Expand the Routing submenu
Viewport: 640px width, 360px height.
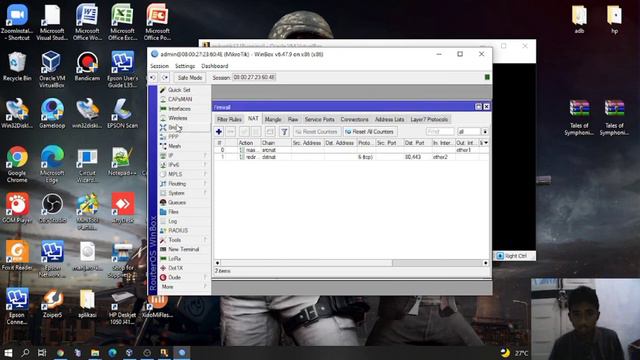point(184,184)
